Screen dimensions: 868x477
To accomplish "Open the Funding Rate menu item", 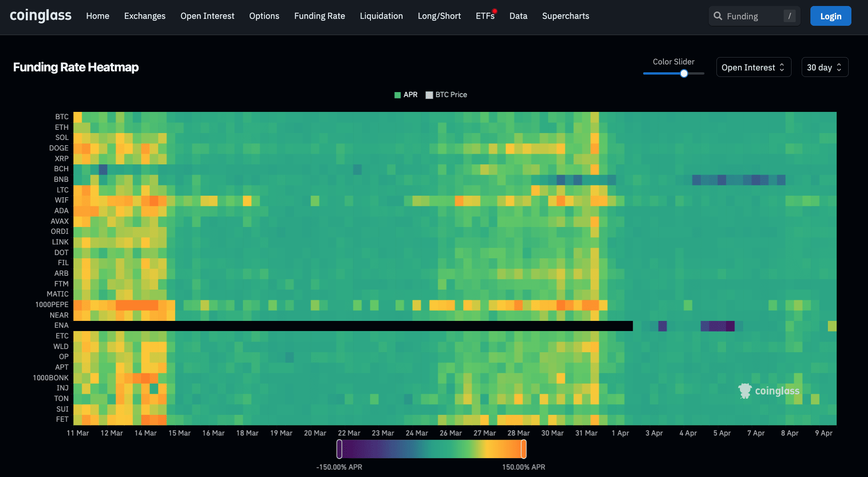I will 319,16.
